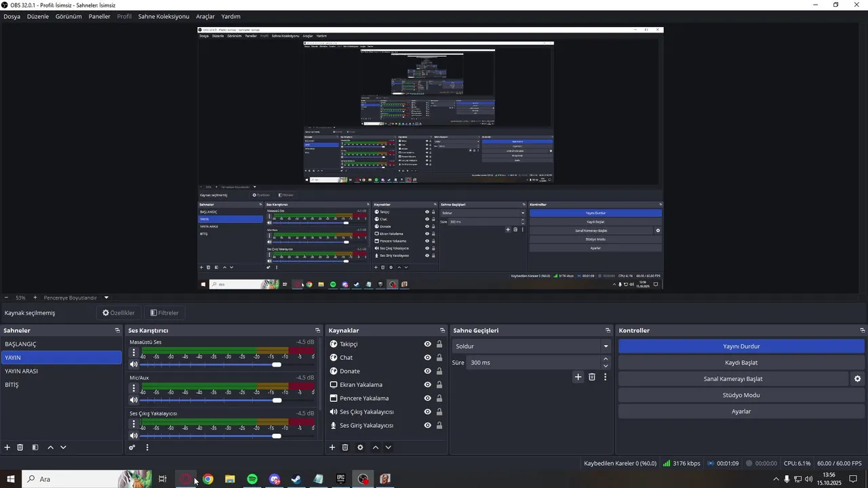Open source properties gear in Kaynaklar toolbar
The height and width of the screenshot is (488, 868).
pyautogui.click(x=360, y=447)
